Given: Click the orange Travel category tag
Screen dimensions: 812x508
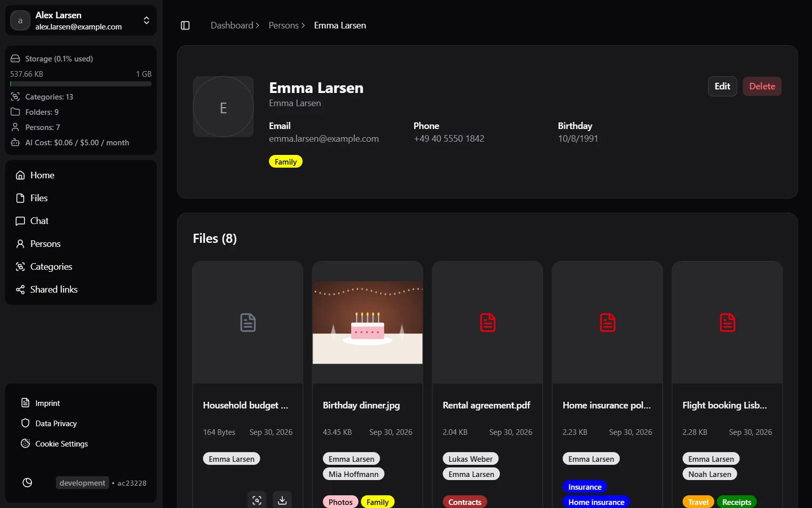Looking at the screenshot, I should [x=698, y=502].
